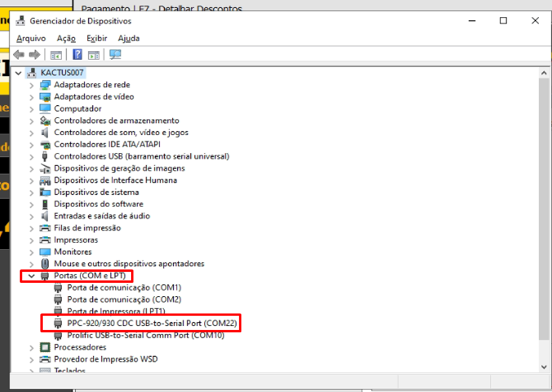Select PPC-920/930 CDC USB-to-Serial Port (COM22)

point(152,323)
